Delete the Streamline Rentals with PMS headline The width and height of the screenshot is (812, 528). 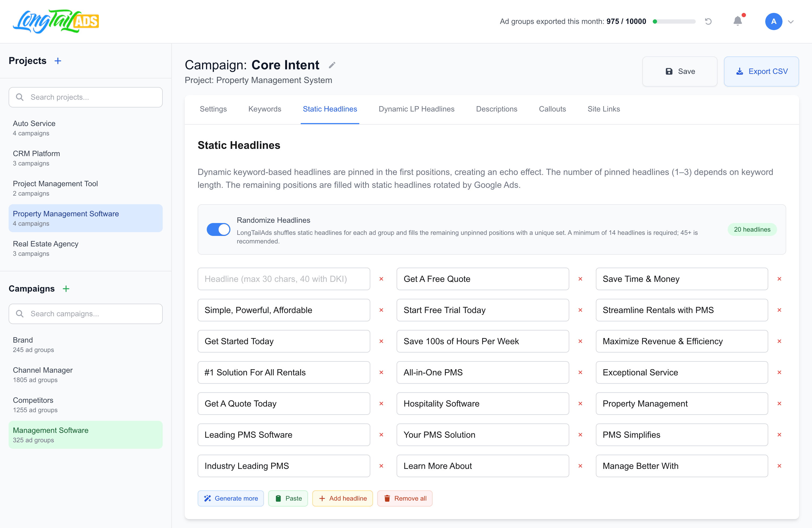pos(780,310)
